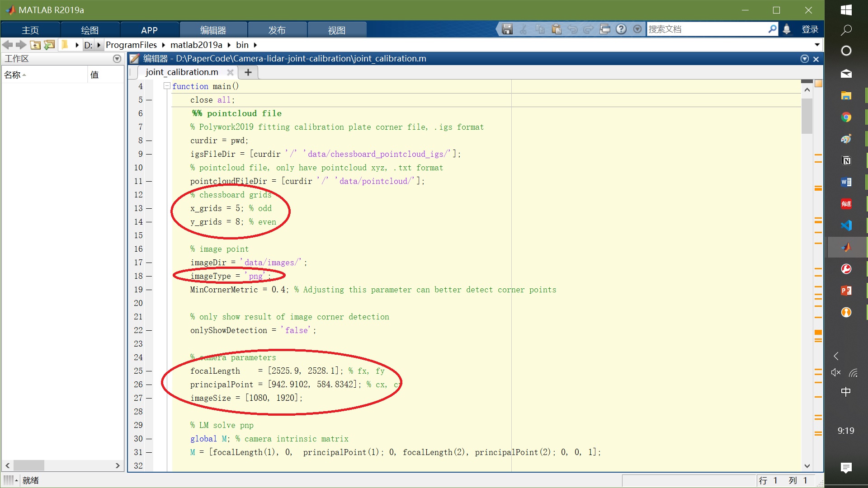Click the Switch Windows icon
868x488 pixels.
(605, 29)
